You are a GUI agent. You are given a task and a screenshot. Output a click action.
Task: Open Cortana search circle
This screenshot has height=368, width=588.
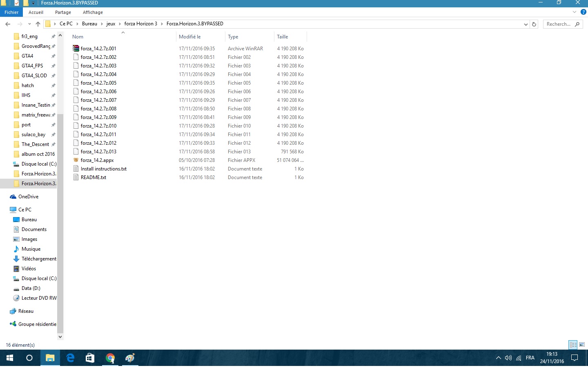pyautogui.click(x=29, y=358)
